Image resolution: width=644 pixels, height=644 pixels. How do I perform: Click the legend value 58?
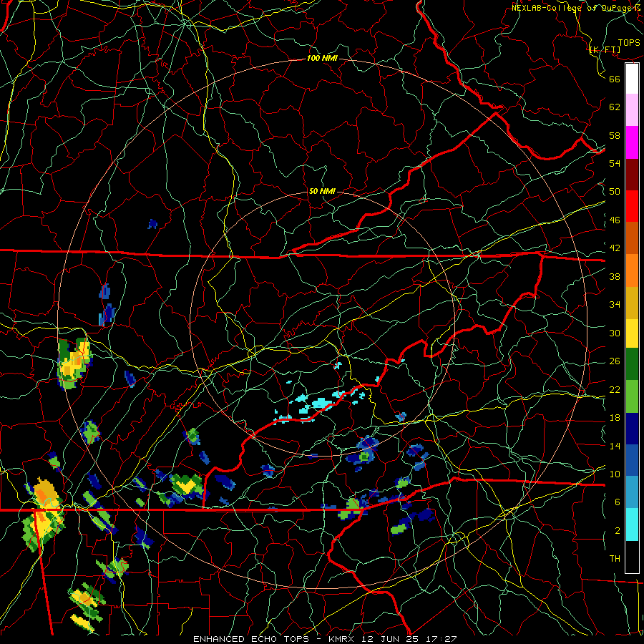[x=615, y=135]
